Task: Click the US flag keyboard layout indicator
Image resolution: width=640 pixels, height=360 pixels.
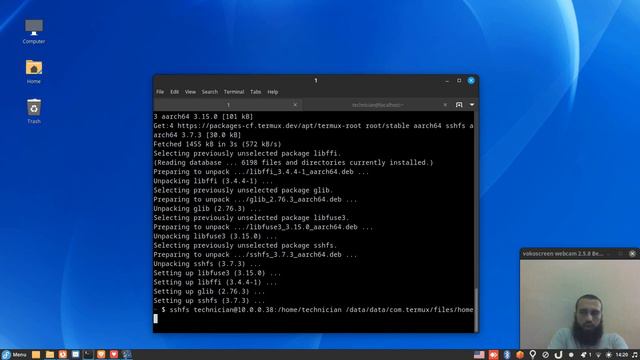Action: point(479,355)
